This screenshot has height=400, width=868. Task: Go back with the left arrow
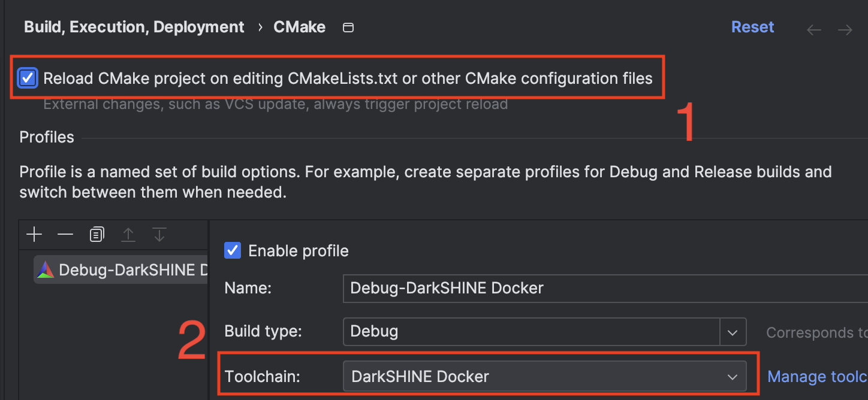tap(813, 30)
